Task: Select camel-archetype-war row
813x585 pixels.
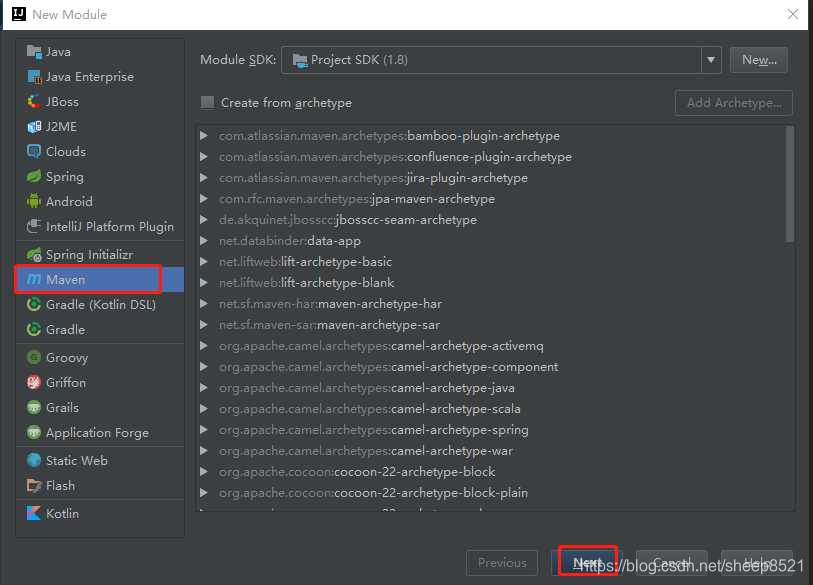Action: point(490,451)
